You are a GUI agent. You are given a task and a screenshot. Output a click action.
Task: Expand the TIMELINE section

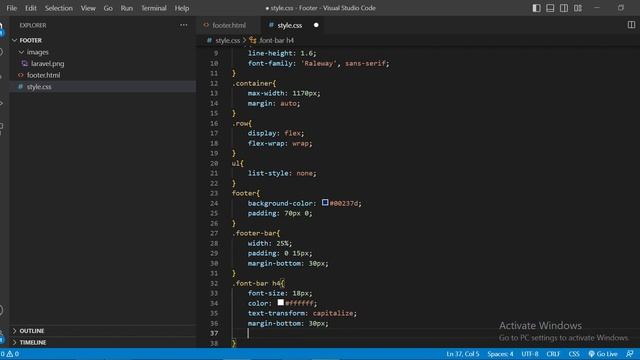click(33, 342)
